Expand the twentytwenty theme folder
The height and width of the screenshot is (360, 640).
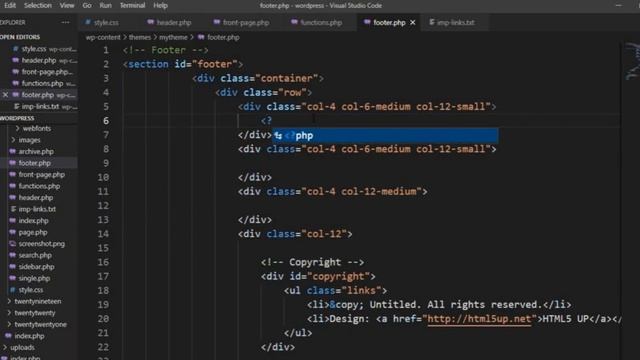tap(35, 313)
